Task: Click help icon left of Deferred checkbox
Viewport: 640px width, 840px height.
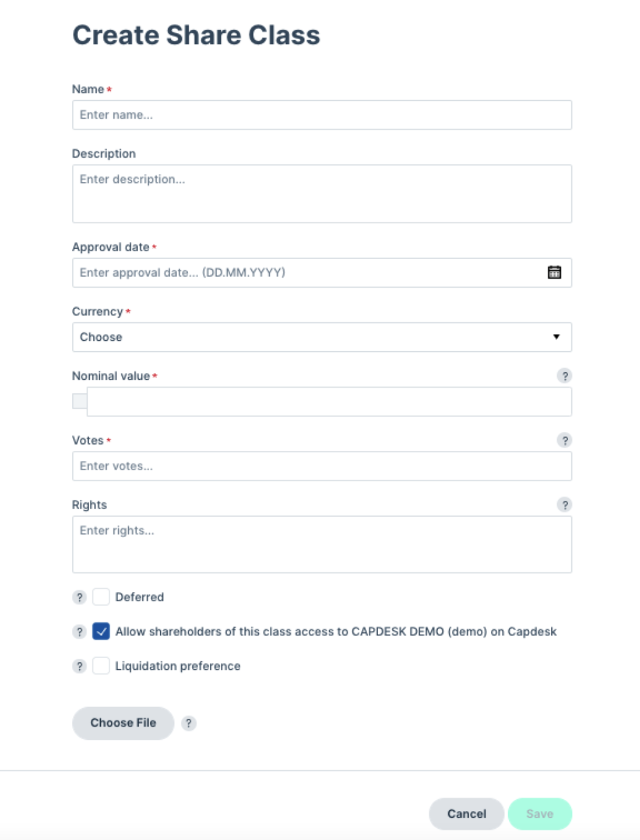Action: click(79, 597)
